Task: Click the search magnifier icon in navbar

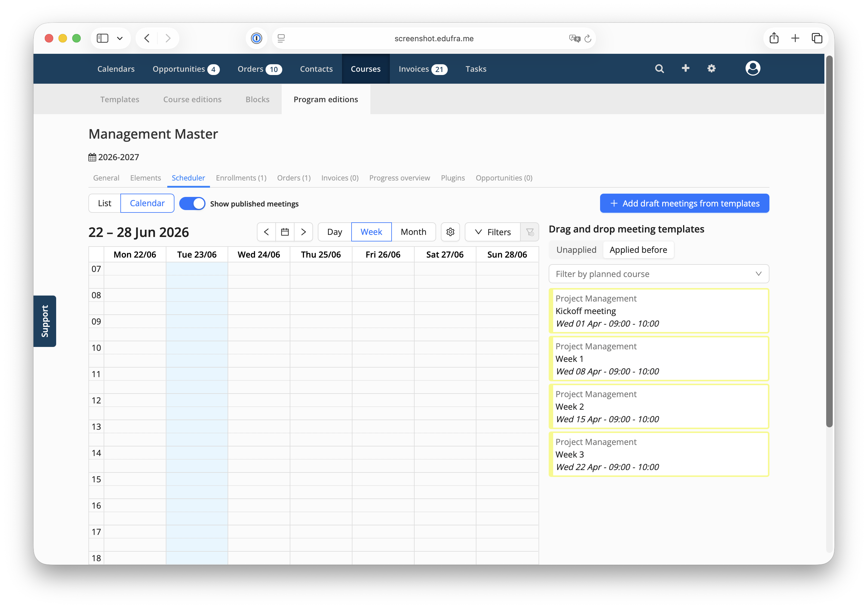Action: 659,68
